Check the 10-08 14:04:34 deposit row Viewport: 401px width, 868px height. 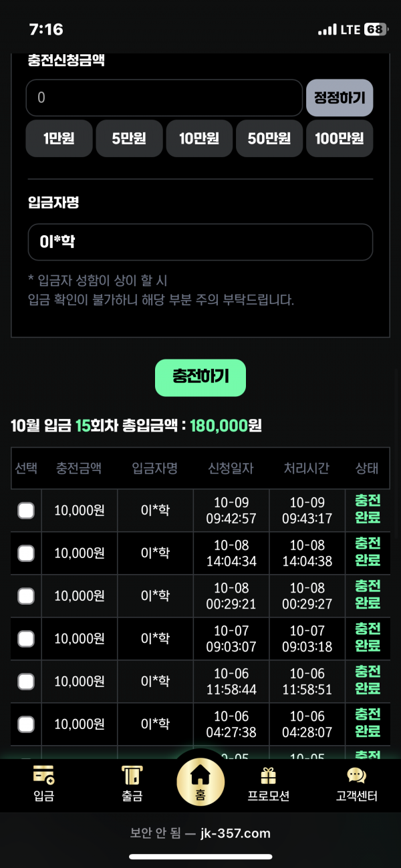(25, 553)
